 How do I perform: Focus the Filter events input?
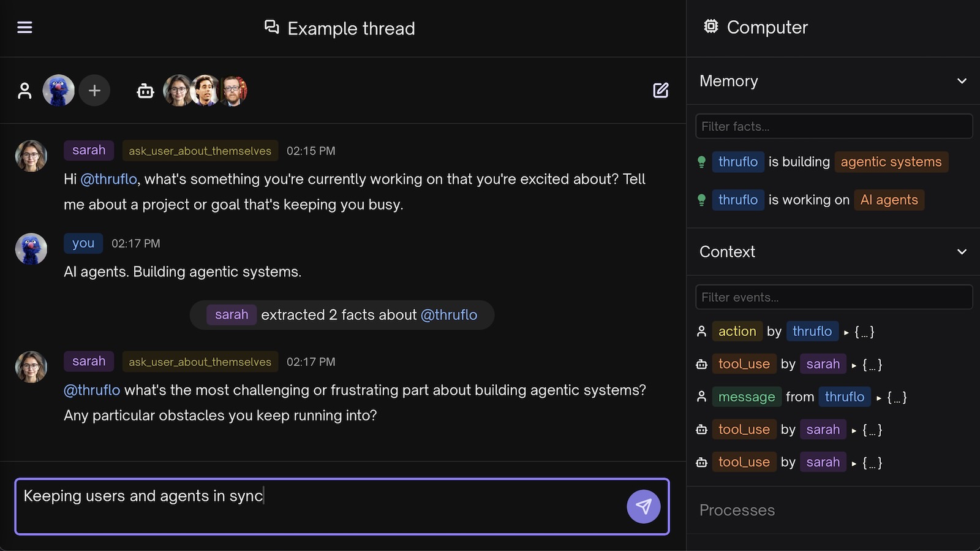833,297
